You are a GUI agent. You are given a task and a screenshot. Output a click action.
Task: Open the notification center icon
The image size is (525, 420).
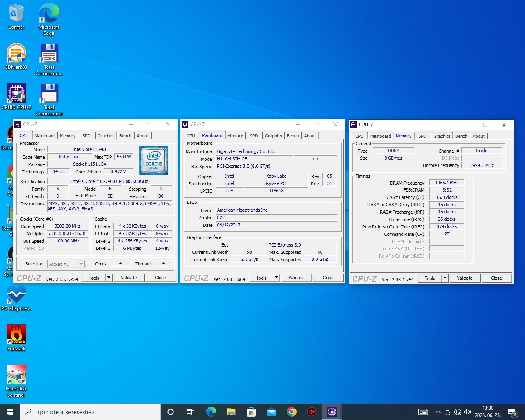pyautogui.click(x=512, y=412)
